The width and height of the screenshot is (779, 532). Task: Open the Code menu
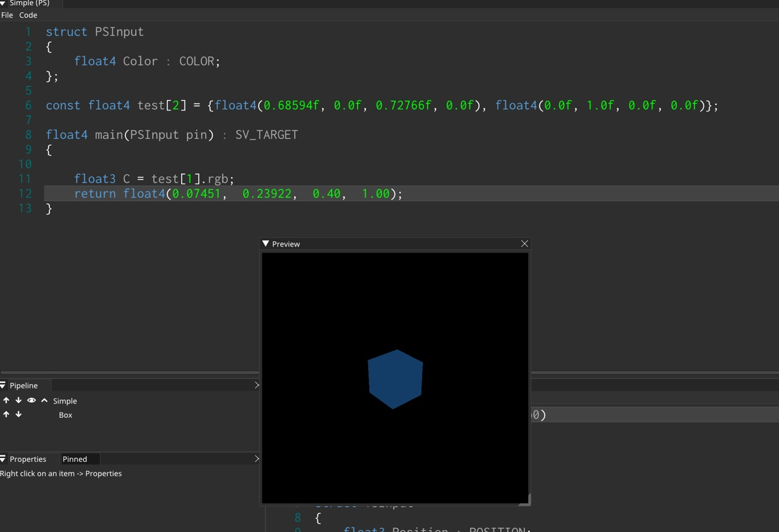pyautogui.click(x=28, y=15)
